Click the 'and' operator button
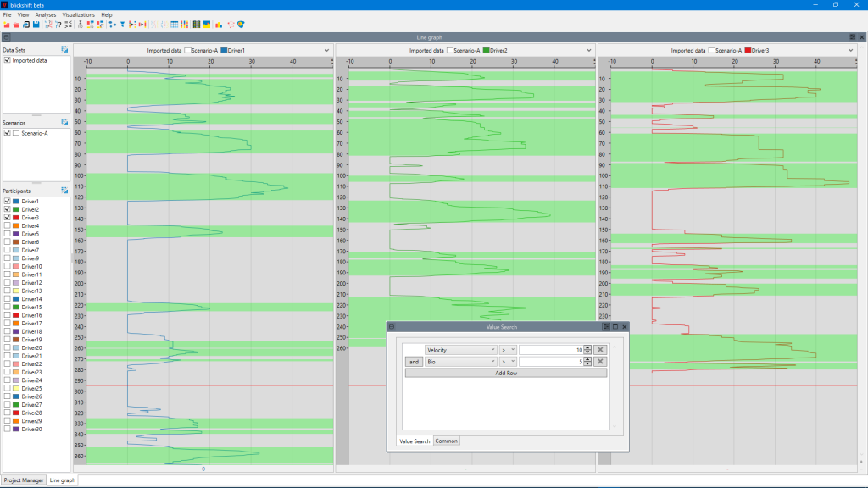Image resolution: width=868 pixels, height=488 pixels. point(414,362)
